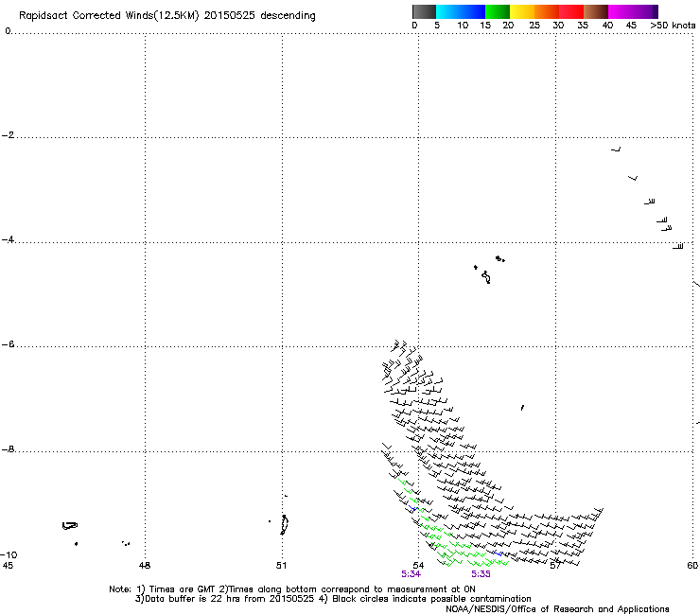The width and height of the screenshot is (700, 615).
Task: Click the Rapidscat Corrected Winds title text
Action: [167, 15]
